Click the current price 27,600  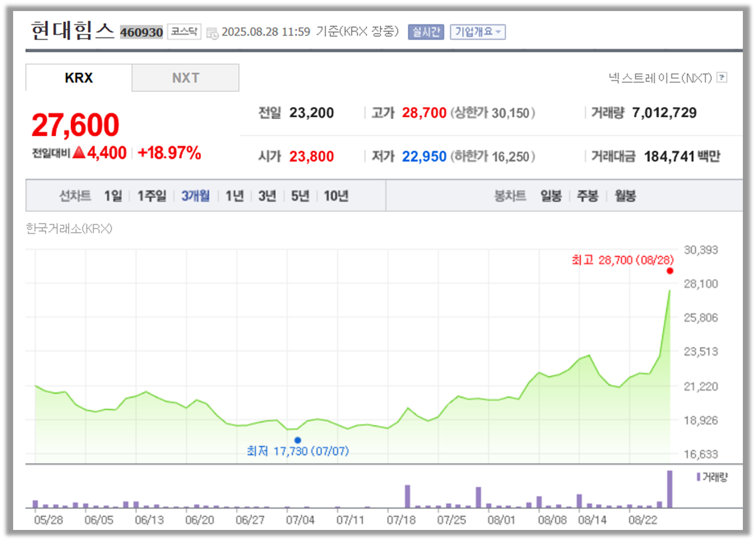75,125
